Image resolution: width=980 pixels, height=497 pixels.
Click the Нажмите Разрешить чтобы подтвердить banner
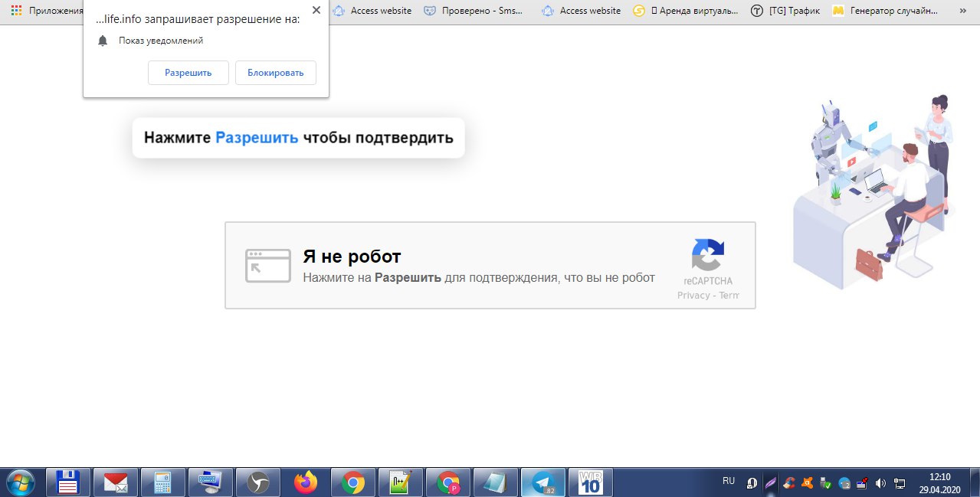[299, 138]
